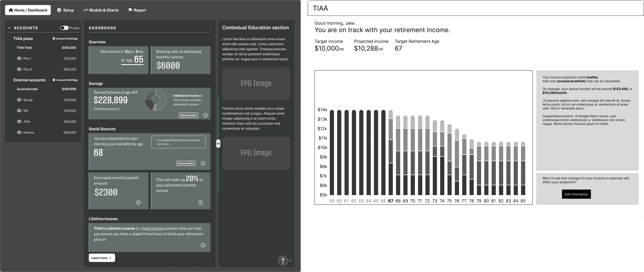Click the Savings card info icon
The width and height of the screenshot is (644, 272).
205,115
